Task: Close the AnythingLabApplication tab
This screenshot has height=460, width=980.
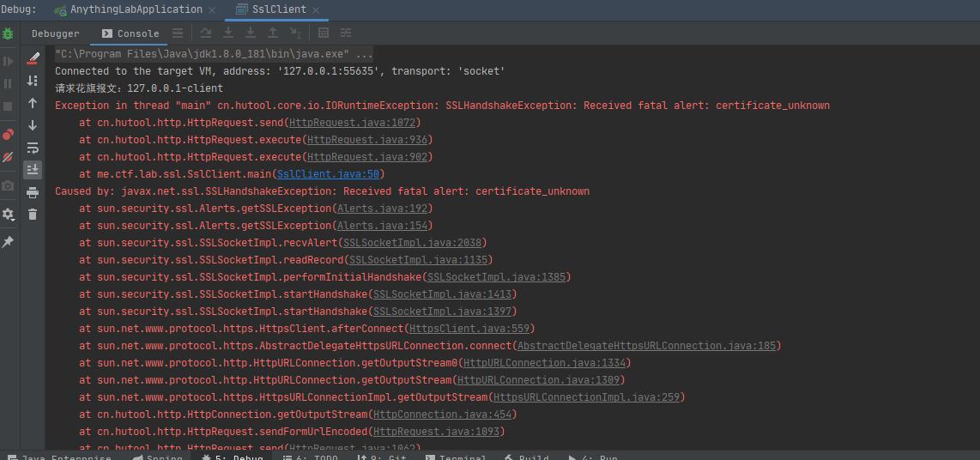Action: point(212,10)
